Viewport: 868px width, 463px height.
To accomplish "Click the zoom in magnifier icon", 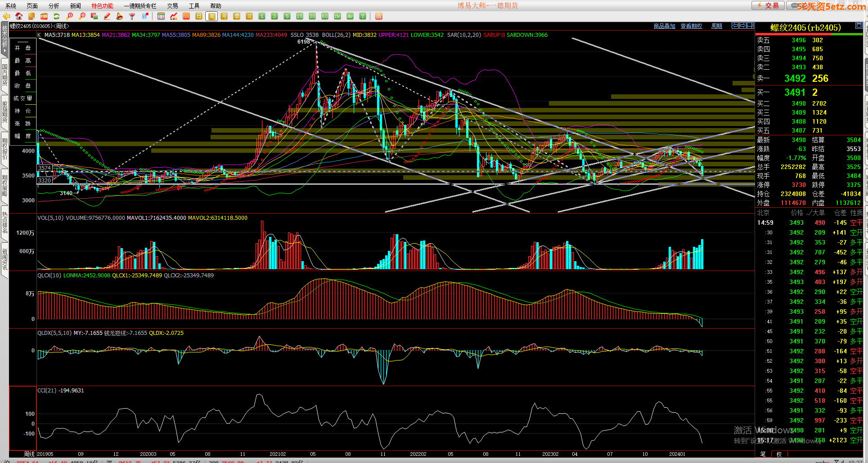I will (x=69, y=16).
